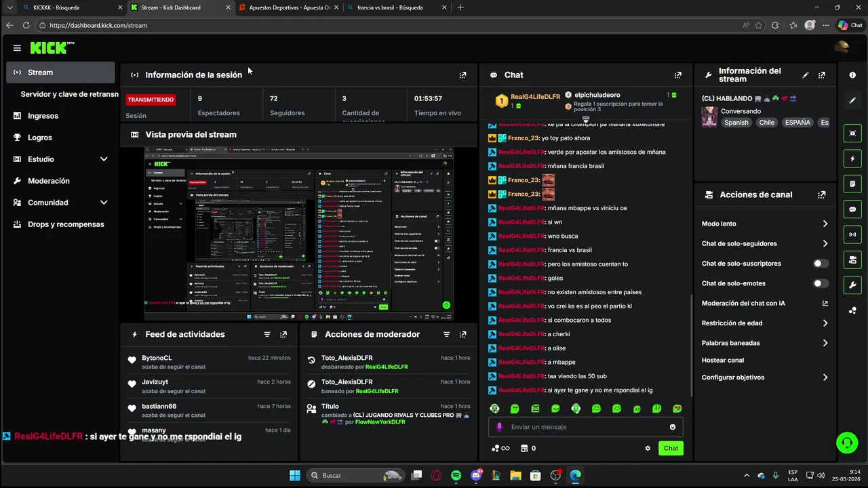Image resolution: width=868 pixels, height=488 pixels.
Task: Toggle the chat bubble widget in sidebar
Action: [x=852, y=209]
